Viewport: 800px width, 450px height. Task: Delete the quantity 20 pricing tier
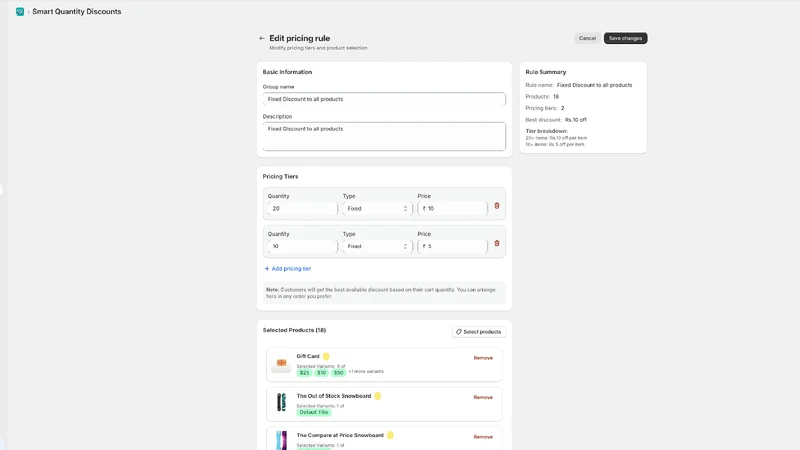(x=496, y=206)
